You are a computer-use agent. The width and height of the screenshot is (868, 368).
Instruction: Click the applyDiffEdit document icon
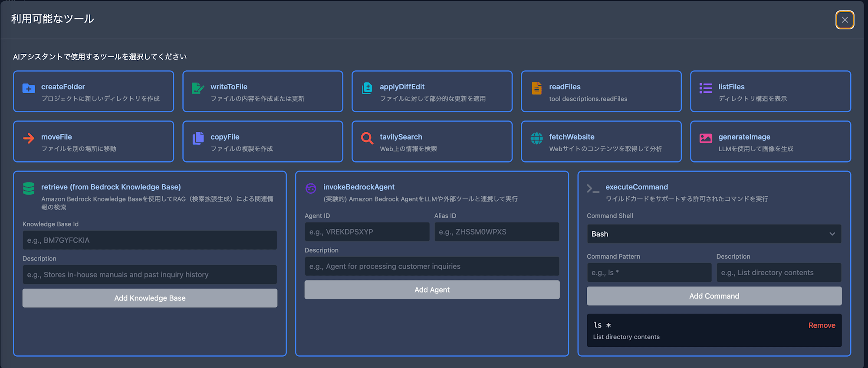click(x=367, y=88)
